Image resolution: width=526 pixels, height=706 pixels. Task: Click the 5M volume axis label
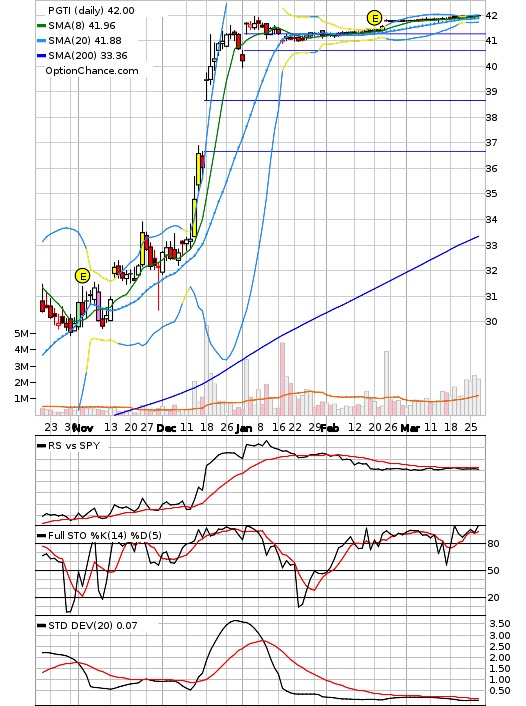coord(21,334)
